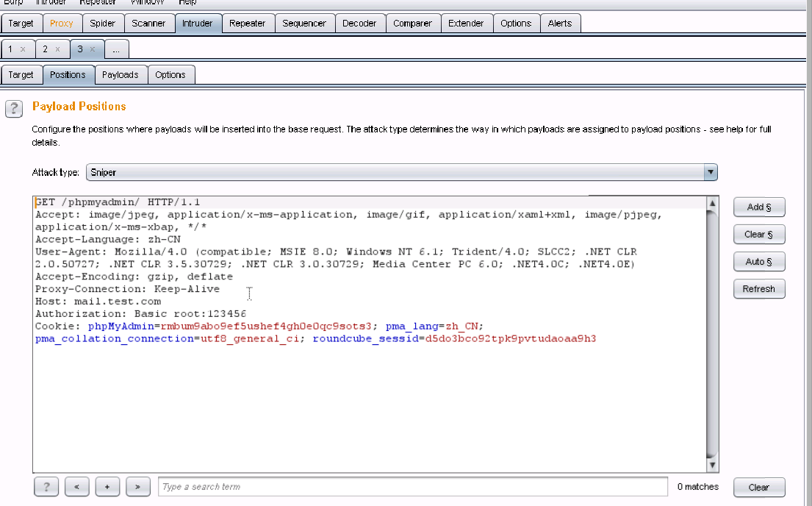
Task: Click the '0 matches' search counter
Action: coord(698,487)
